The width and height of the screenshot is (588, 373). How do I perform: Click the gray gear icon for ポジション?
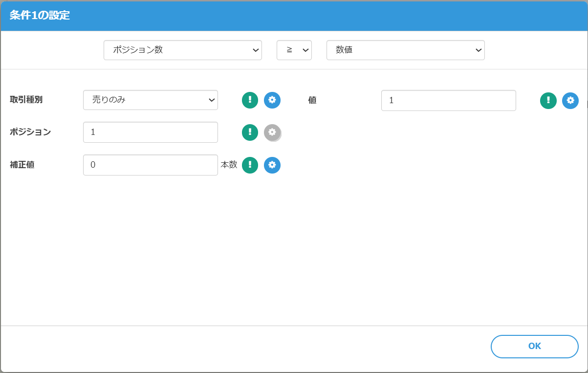tap(272, 132)
